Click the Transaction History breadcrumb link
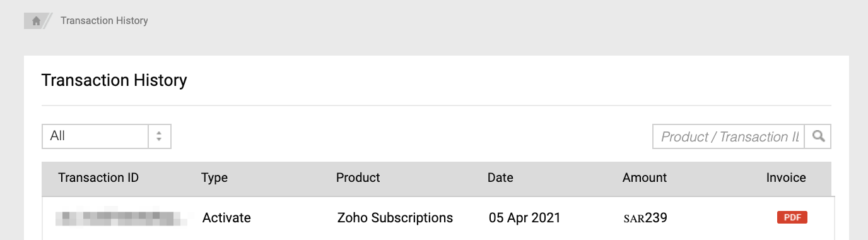This screenshot has height=240, width=868. (x=104, y=21)
